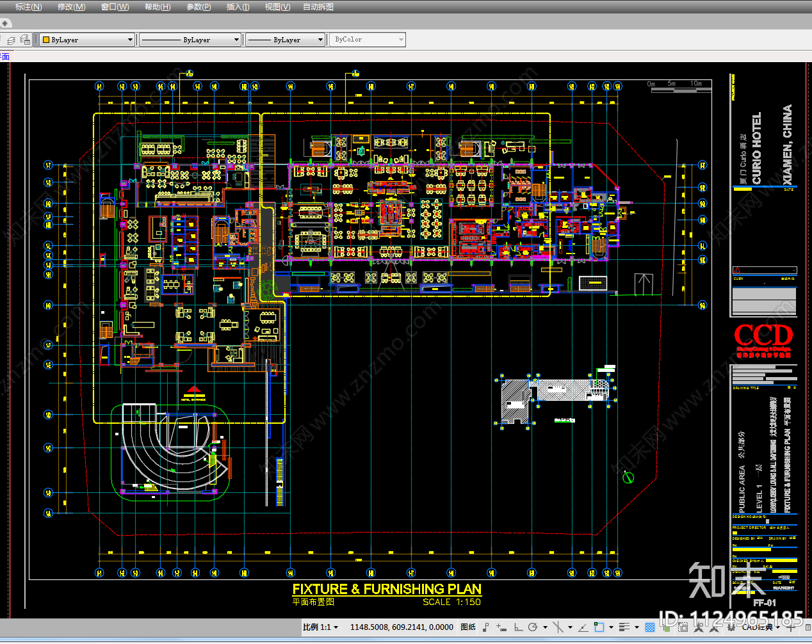The width and height of the screenshot is (812, 644).
Task: Toggle the note-shaped icon beside 图纸
Action: (486, 627)
